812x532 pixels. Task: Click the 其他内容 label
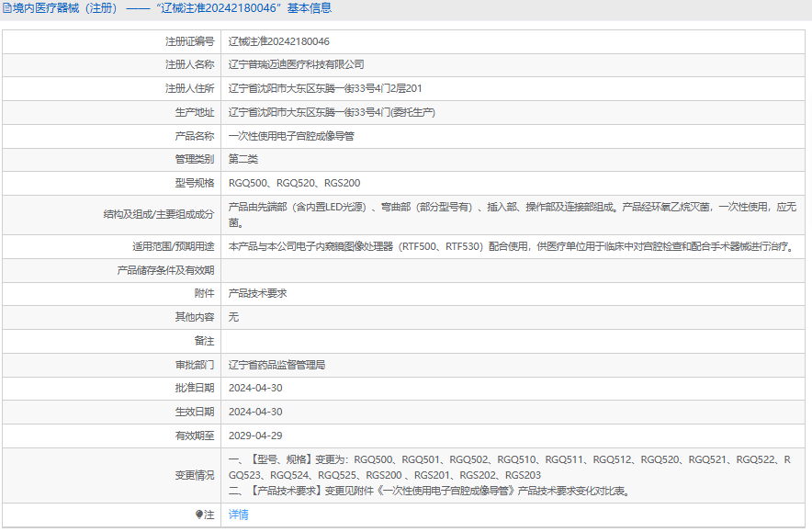click(195, 317)
